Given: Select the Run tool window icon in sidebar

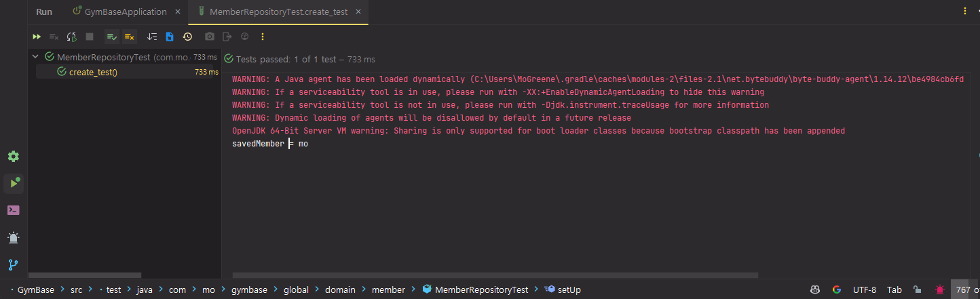Looking at the screenshot, I should coord(14,183).
